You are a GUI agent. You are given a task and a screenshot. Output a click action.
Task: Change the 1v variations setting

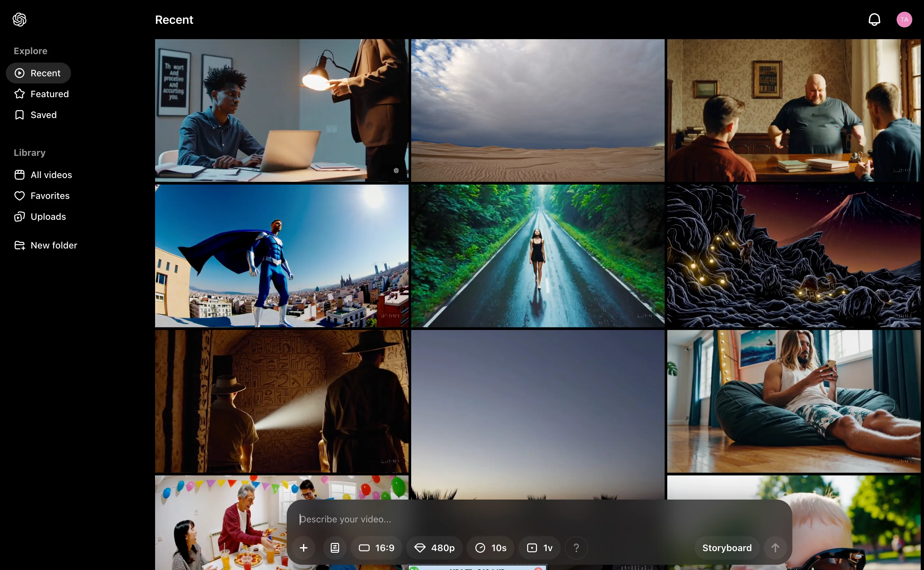(540, 548)
